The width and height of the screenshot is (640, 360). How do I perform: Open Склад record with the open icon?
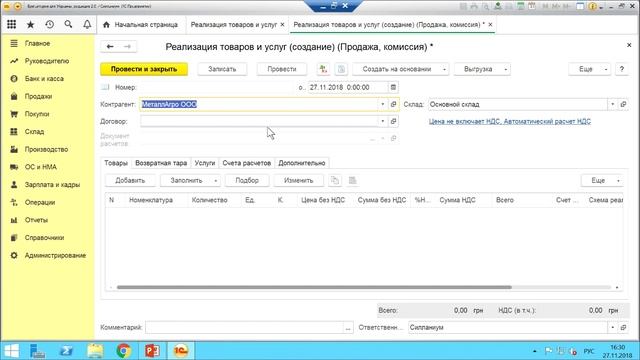point(623,104)
